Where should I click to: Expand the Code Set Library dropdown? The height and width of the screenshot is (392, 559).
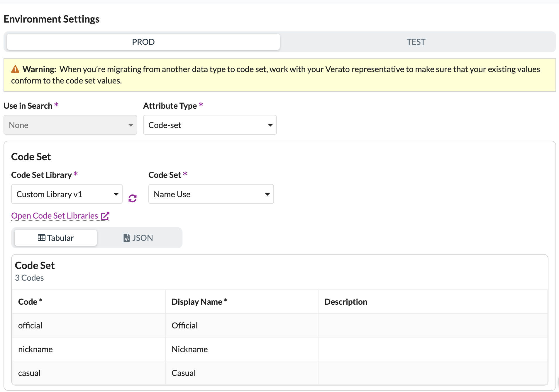[67, 194]
